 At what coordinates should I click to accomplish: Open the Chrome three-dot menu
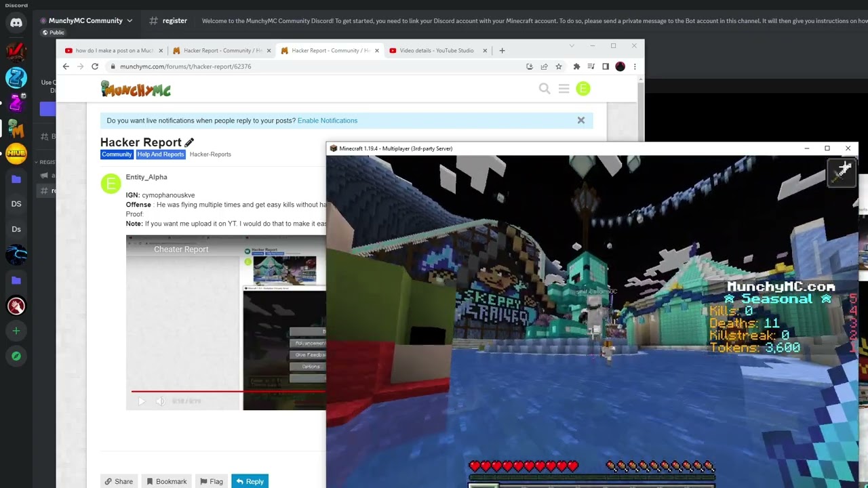(x=635, y=66)
